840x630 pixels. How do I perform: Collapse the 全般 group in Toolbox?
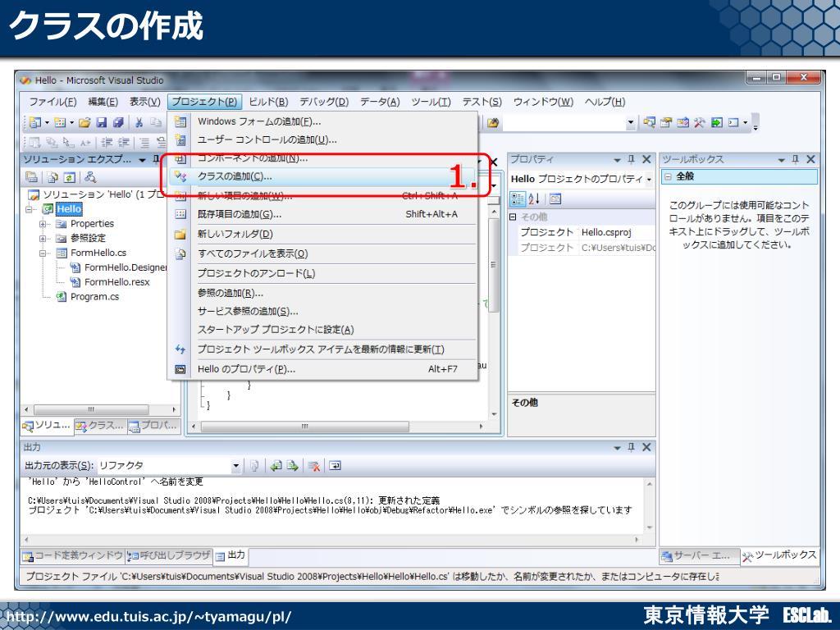tap(668, 176)
